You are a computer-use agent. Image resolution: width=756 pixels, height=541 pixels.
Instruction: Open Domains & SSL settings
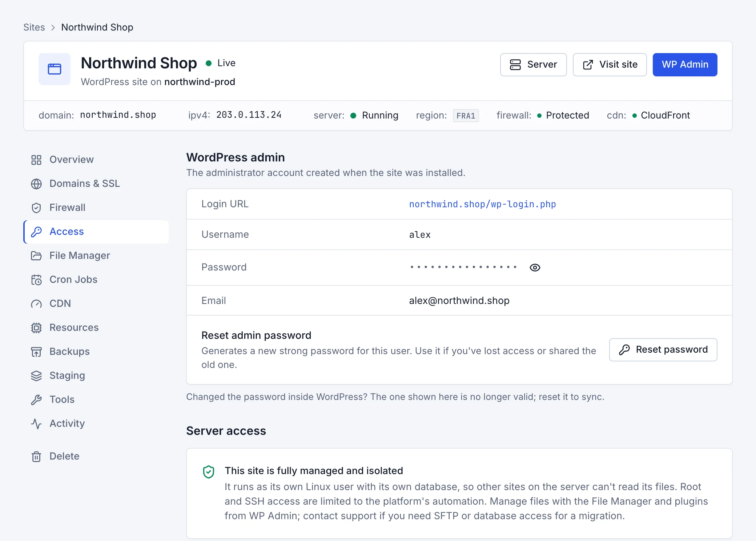96,184
